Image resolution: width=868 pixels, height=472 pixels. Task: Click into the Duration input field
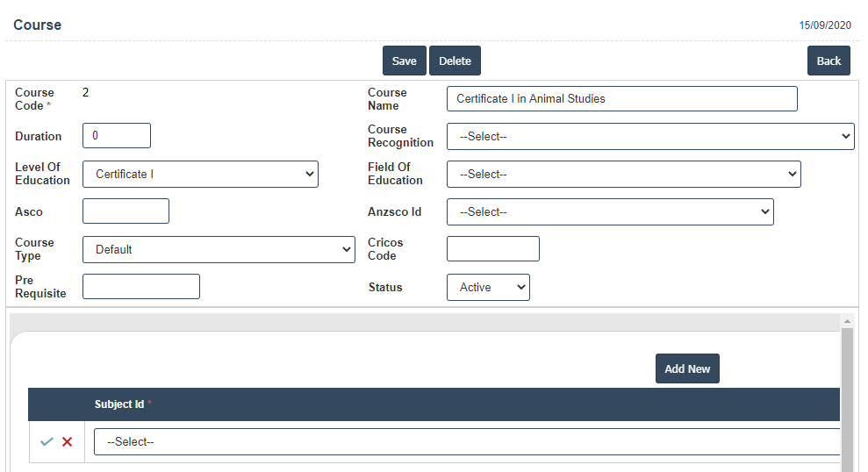(x=117, y=136)
